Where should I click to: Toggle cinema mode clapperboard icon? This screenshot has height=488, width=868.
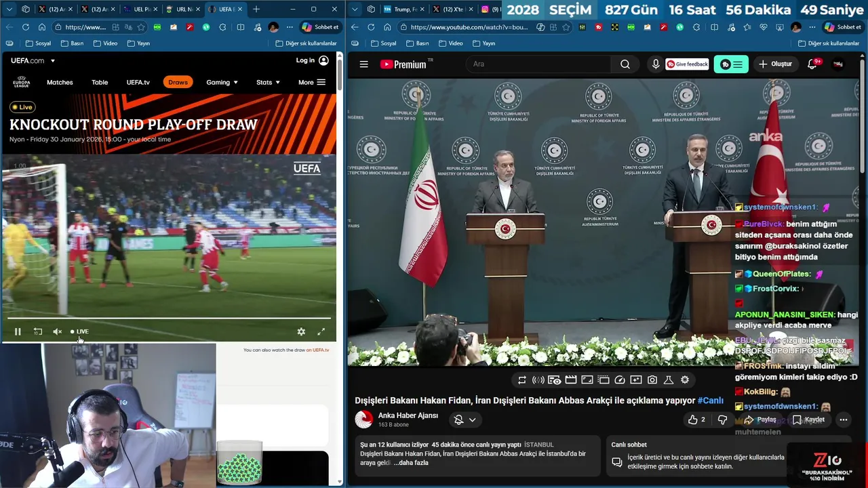571,380
